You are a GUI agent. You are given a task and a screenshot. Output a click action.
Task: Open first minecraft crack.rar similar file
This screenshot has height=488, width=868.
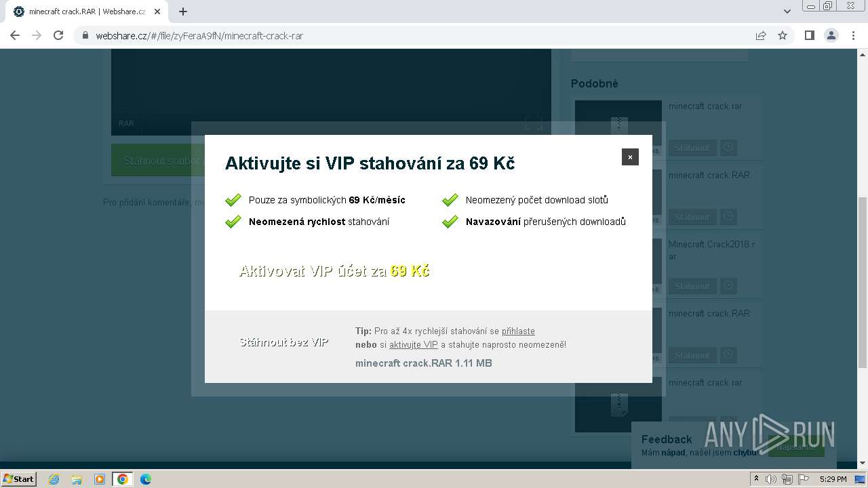click(705, 106)
